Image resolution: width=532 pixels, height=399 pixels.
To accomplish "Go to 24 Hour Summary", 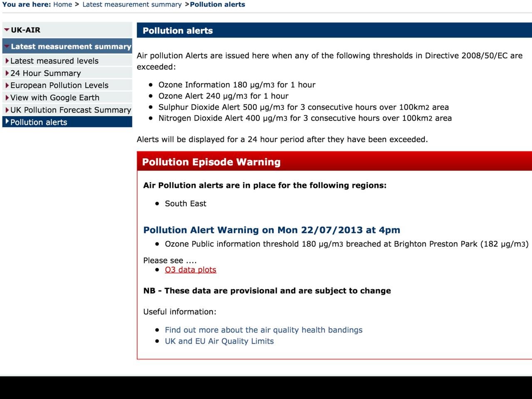I will (46, 73).
